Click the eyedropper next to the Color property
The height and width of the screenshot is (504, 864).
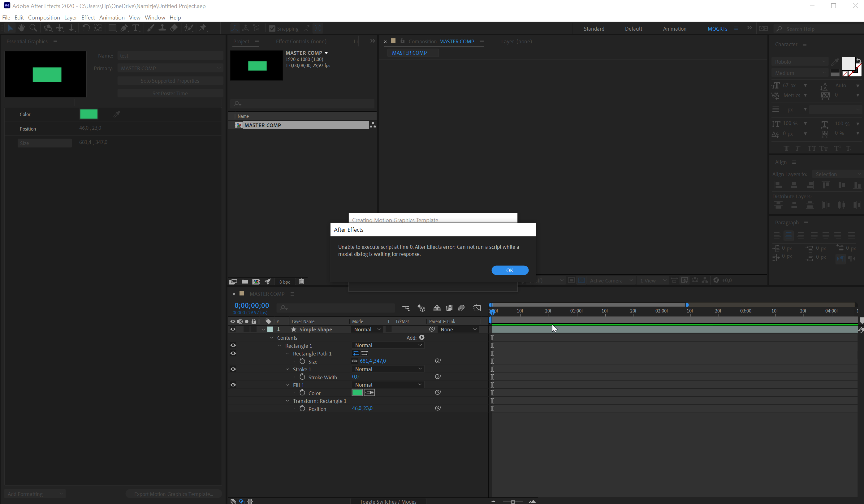pyautogui.click(x=117, y=114)
